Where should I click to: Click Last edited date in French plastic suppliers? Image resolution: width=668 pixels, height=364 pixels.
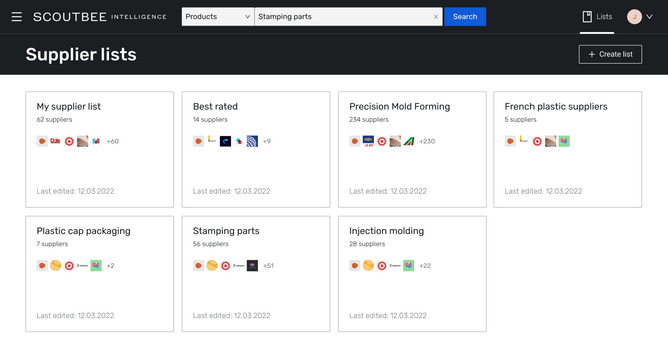pyautogui.click(x=543, y=191)
